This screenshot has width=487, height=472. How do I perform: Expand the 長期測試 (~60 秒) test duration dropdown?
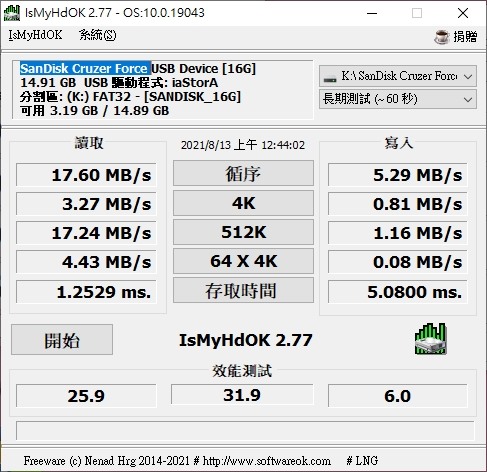(x=398, y=99)
